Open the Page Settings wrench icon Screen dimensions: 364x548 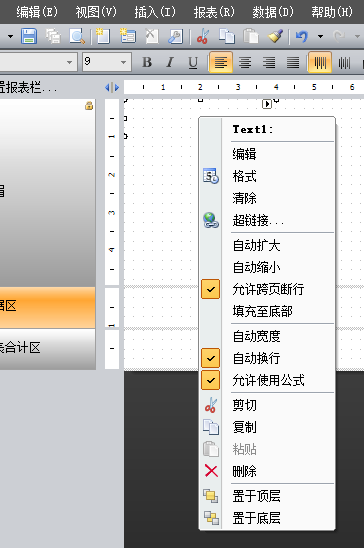[175, 36]
